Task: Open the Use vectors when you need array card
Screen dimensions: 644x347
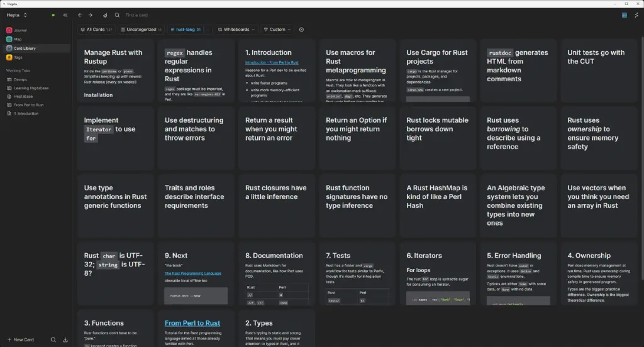Action: pos(599,205)
